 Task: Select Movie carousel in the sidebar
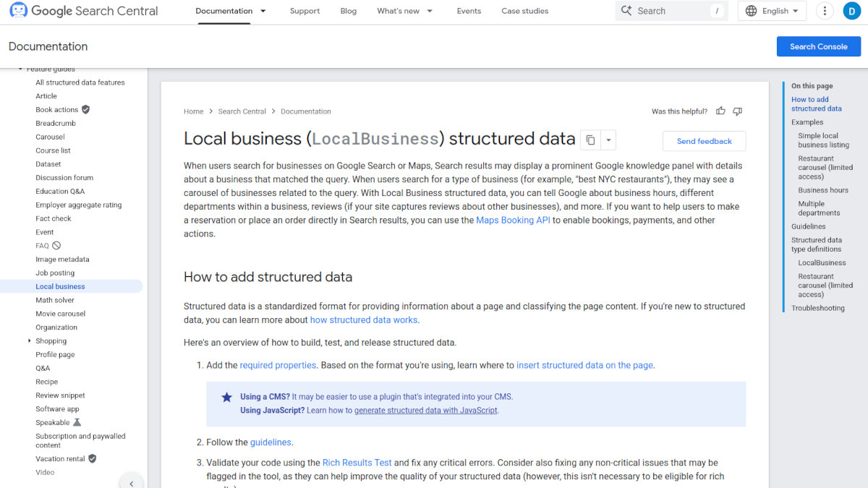click(61, 314)
